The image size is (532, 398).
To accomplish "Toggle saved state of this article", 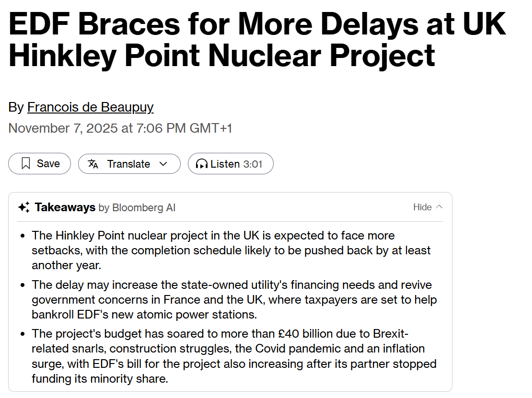I will click(x=39, y=163).
